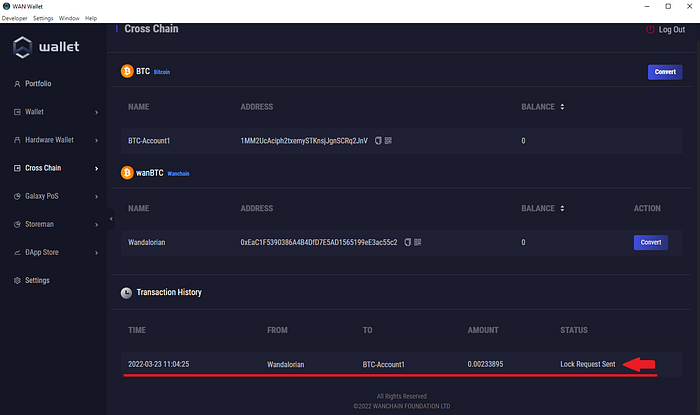Viewport: 700px width, 415px height.
Task: Copy the Wandalorian wanBTC address
Action: pos(406,242)
